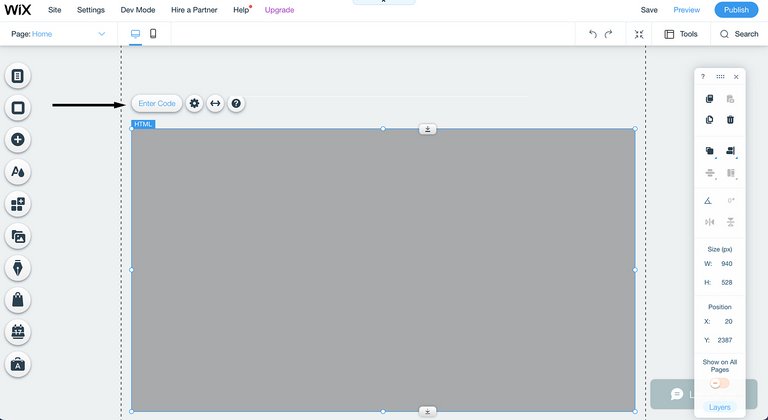Edit the width value 940
The height and width of the screenshot is (420, 768).
(727, 264)
